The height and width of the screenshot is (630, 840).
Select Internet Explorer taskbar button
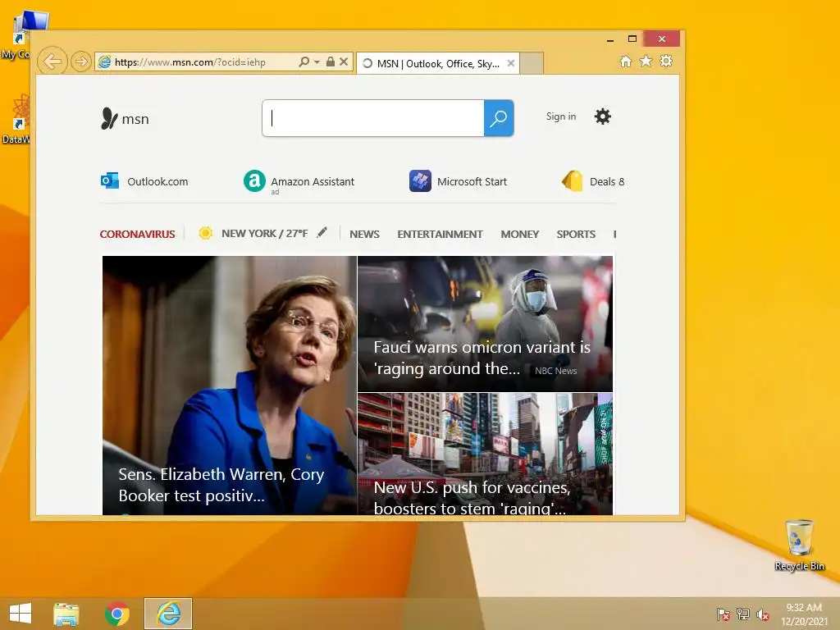point(168,614)
